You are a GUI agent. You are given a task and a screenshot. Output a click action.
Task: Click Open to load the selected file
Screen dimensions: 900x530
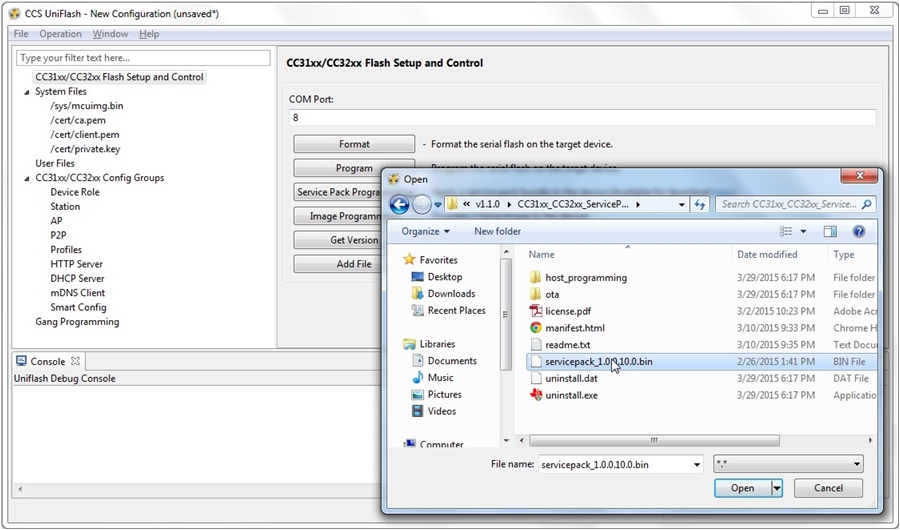(743, 488)
